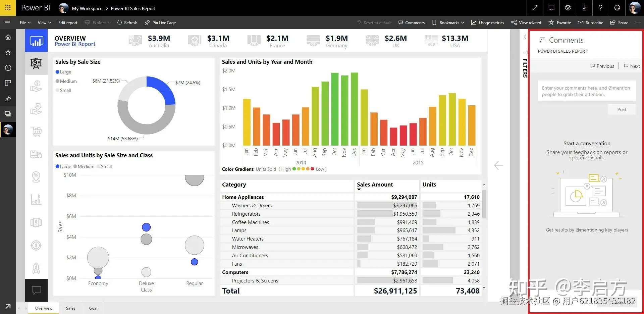Open Shared with me icon
This screenshot has width=644, height=314.
click(x=8, y=98)
